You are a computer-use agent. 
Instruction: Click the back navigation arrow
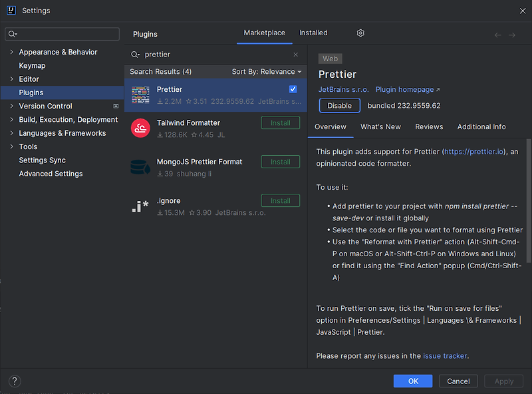(x=498, y=33)
